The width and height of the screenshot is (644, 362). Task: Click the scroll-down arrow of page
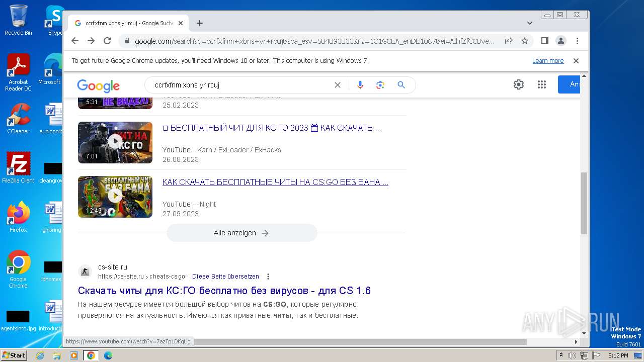(x=584, y=333)
